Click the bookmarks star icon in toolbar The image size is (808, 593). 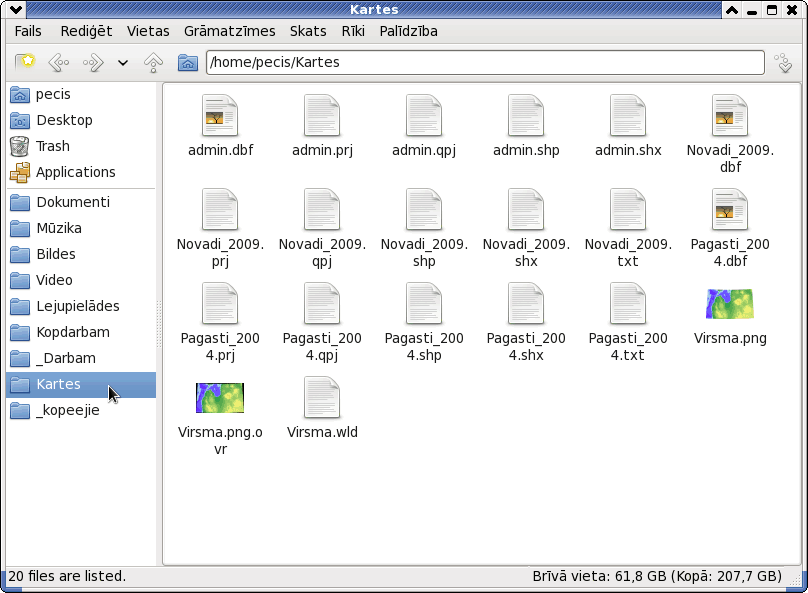[25, 62]
